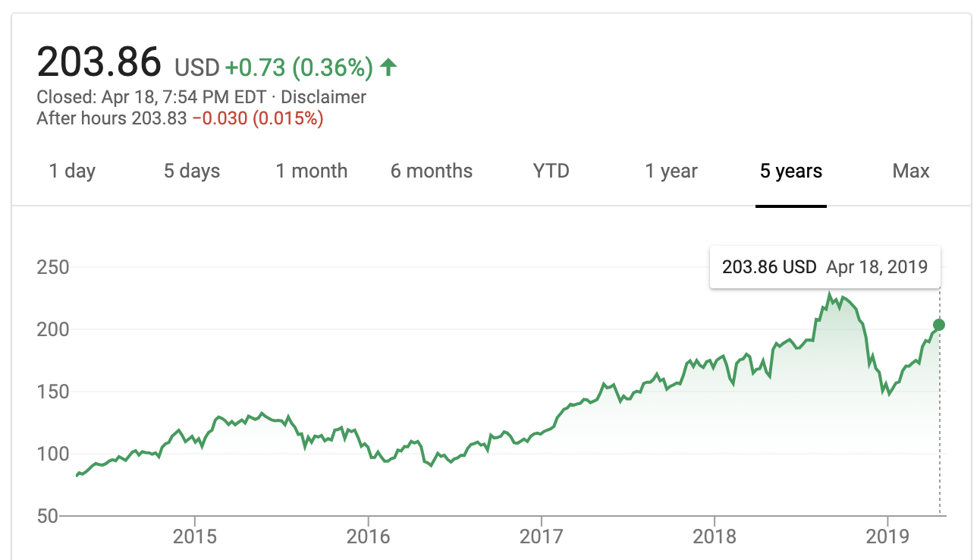Show the 6 months chart range

(432, 171)
